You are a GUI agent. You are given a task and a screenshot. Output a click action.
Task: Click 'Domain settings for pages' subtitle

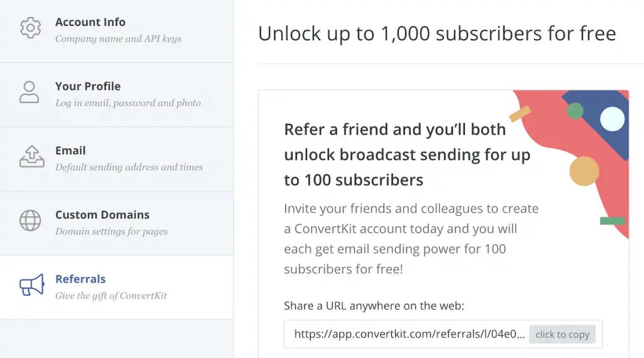click(x=111, y=232)
